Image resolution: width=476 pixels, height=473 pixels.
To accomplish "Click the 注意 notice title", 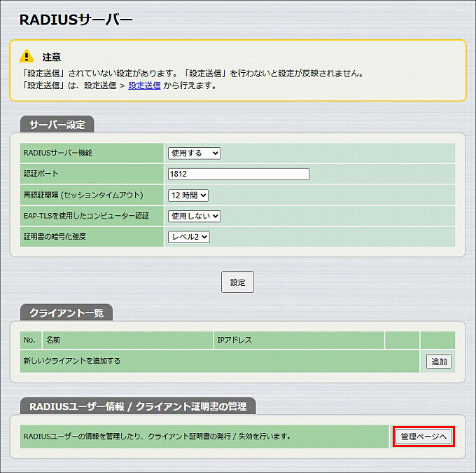I will coord(52,57).
